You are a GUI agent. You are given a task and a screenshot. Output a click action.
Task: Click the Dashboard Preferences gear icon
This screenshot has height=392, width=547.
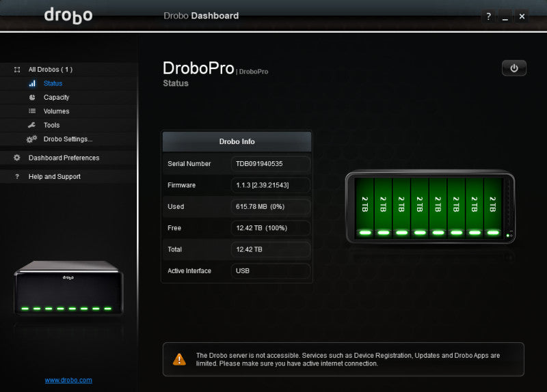pos(16,158)
